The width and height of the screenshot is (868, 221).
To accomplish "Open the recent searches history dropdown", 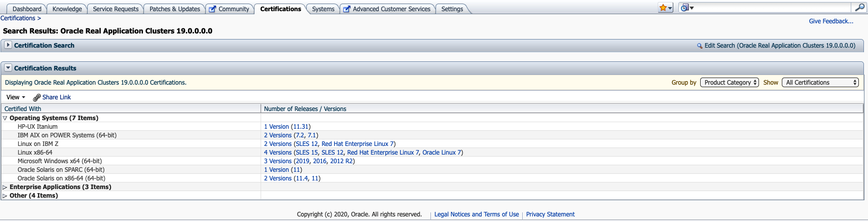I will pos(687,8).
